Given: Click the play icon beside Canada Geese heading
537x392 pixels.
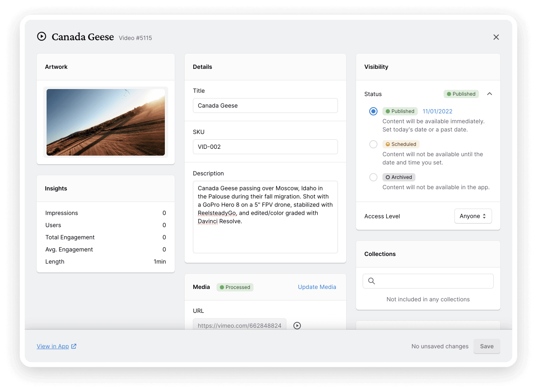Looking at the screenshot, I should pyautogui.click(x=42, y=36).
